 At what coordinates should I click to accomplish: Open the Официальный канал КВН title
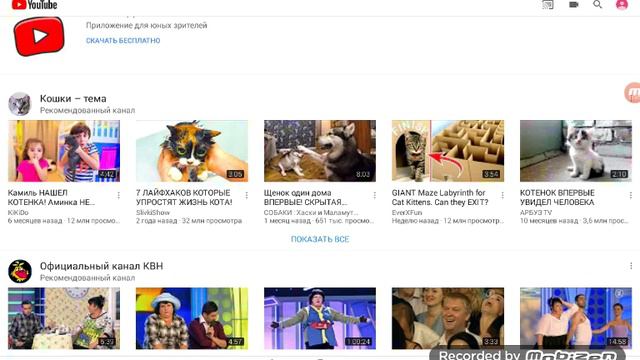pos(101,266)
